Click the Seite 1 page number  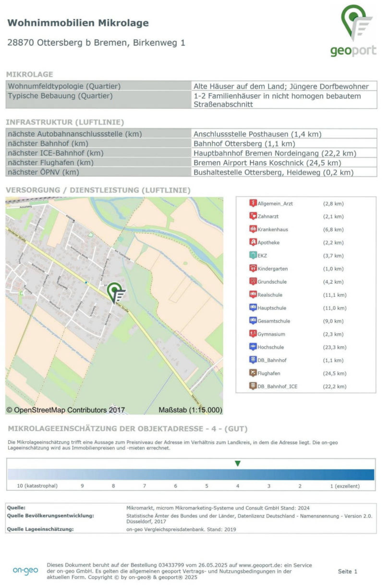pyautogui.click(x=347, y=571)
